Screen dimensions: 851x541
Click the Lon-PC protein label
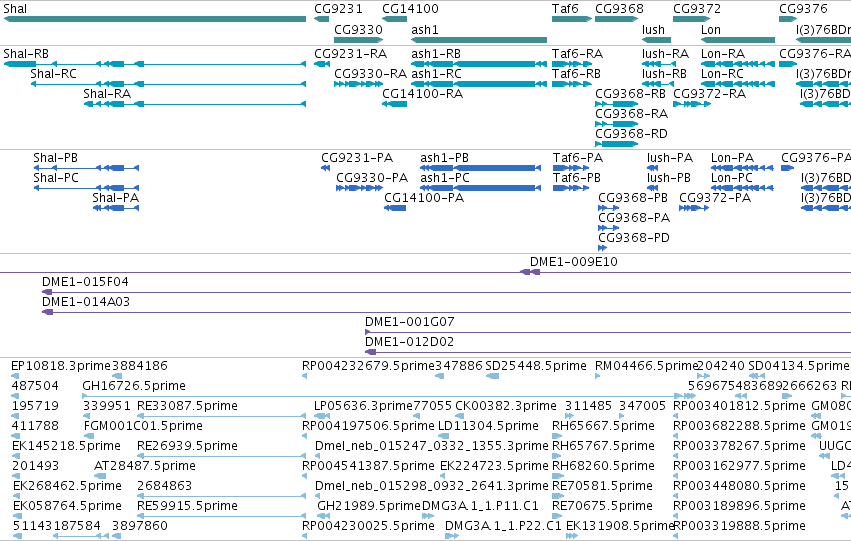click(732, 178)
